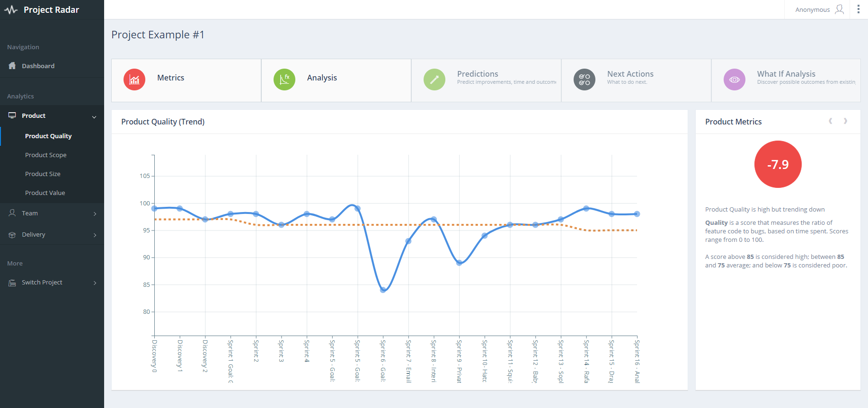Screen dimensions: 868x408
Task: Click the What If Analysis eye icon
Action: point(735,80)
